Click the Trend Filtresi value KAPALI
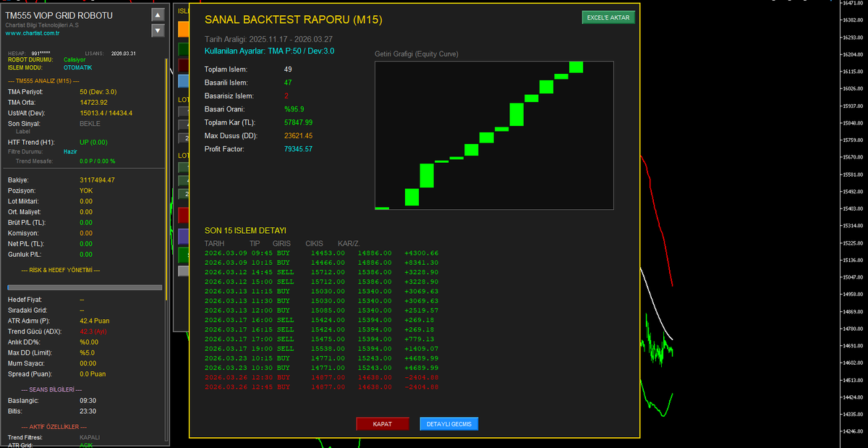 90,438
